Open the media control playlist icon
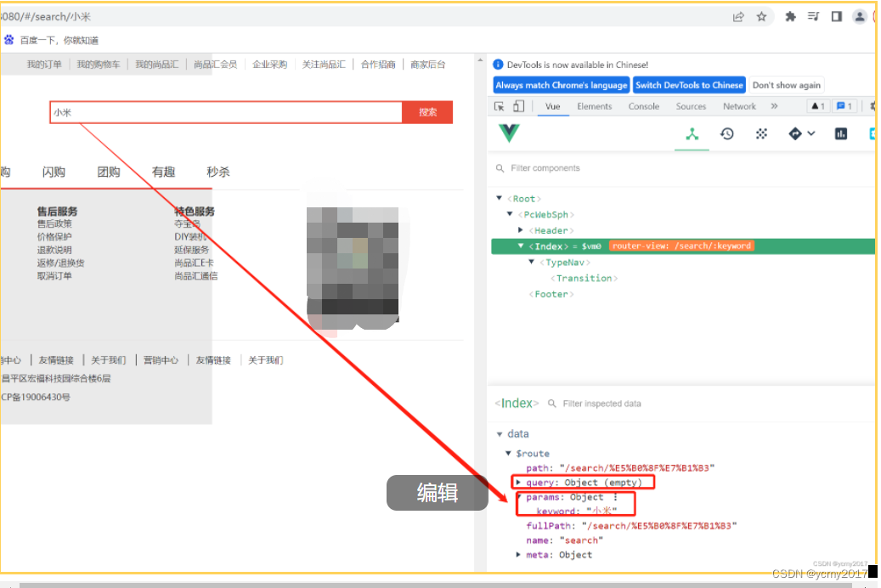This screenshot has height=588, width=881. (813, 17)
